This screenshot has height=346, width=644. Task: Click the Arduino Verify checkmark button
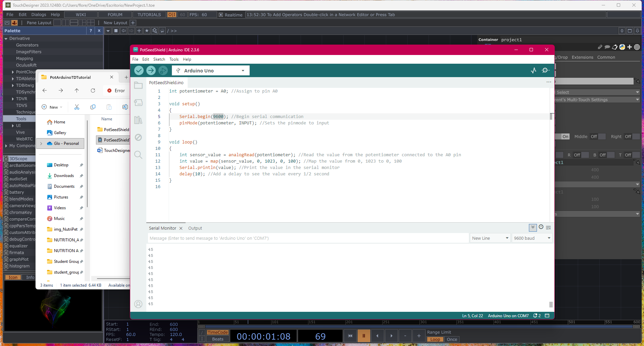(x=139, y=70)
